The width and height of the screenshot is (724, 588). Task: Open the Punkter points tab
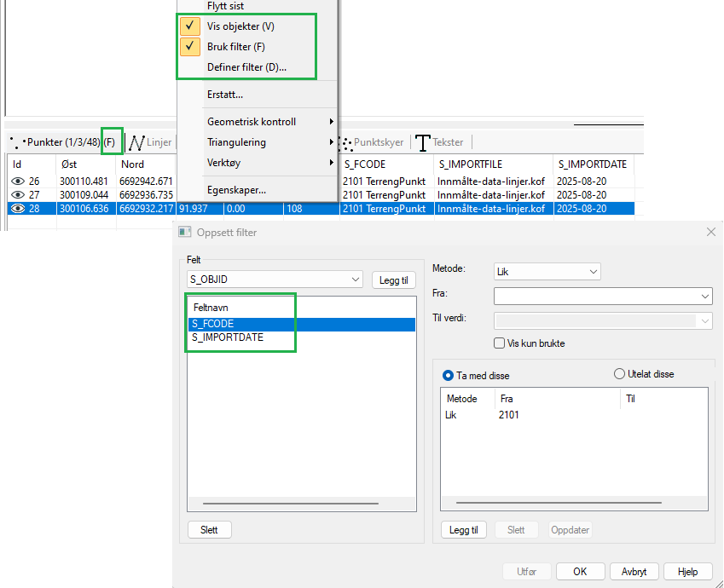51,142
